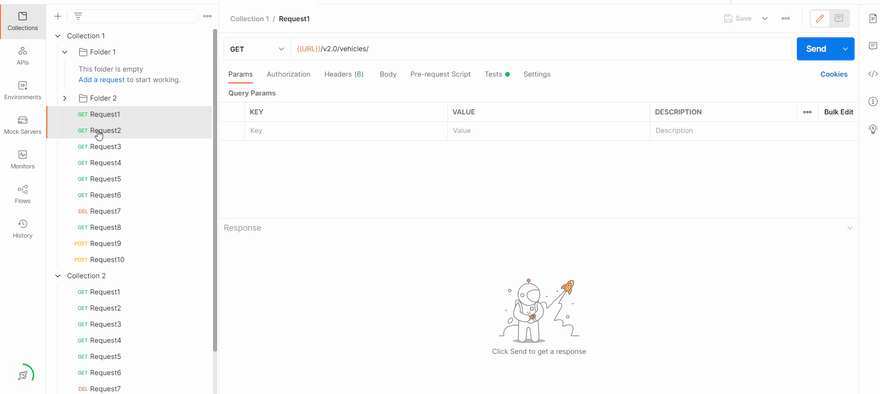Click the Key input cell
This screenshot has width=880, height=394.
(346, 131)
